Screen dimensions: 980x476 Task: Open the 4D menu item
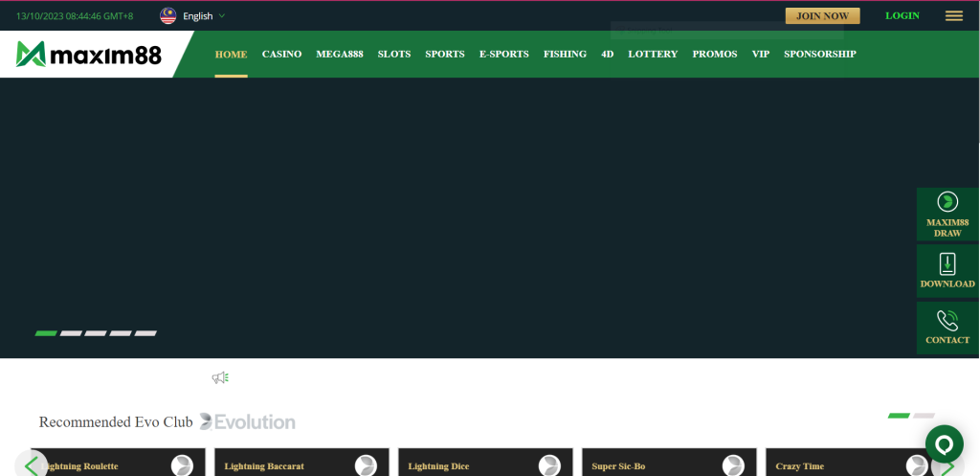[608, 54]
